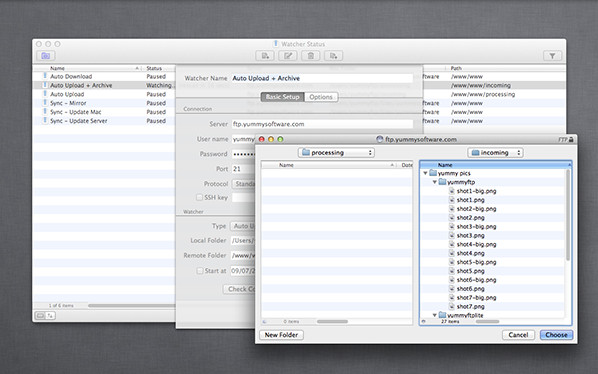Click the refresh icon at left pane bottom
The height and width of the screenshot is (374, 598).
coord(265,322)
